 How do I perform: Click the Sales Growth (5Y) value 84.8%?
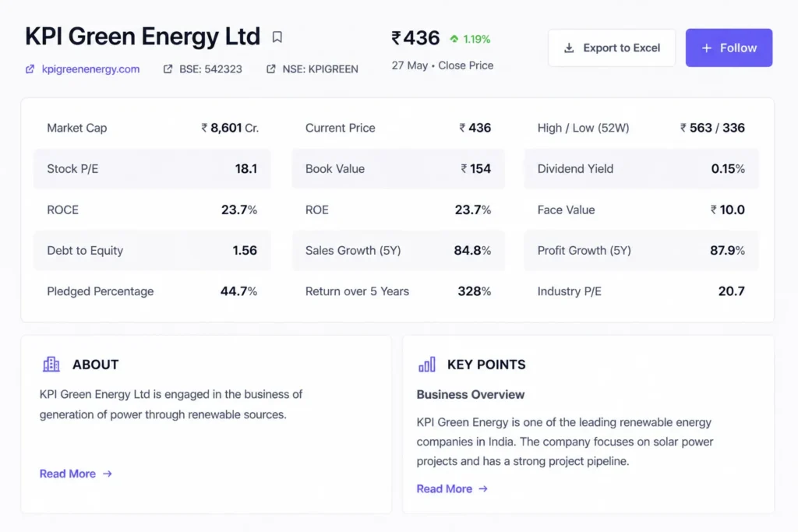tap(472, 251)
